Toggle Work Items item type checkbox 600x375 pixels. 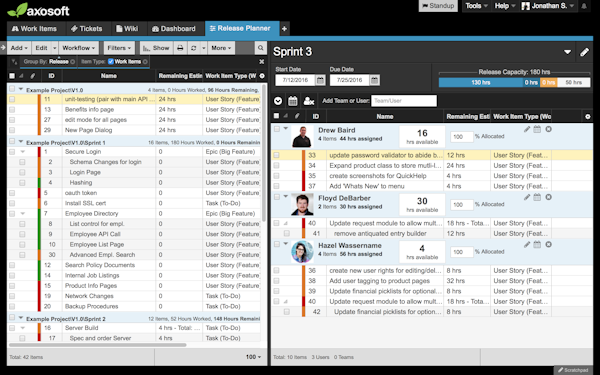tap(111, 62)
